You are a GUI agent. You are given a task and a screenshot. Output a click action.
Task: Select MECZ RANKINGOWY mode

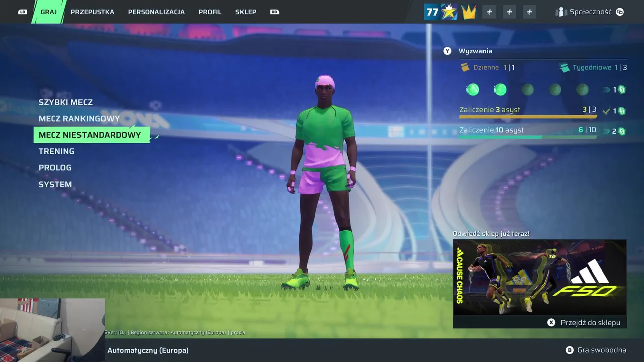(x=79, y=119)
